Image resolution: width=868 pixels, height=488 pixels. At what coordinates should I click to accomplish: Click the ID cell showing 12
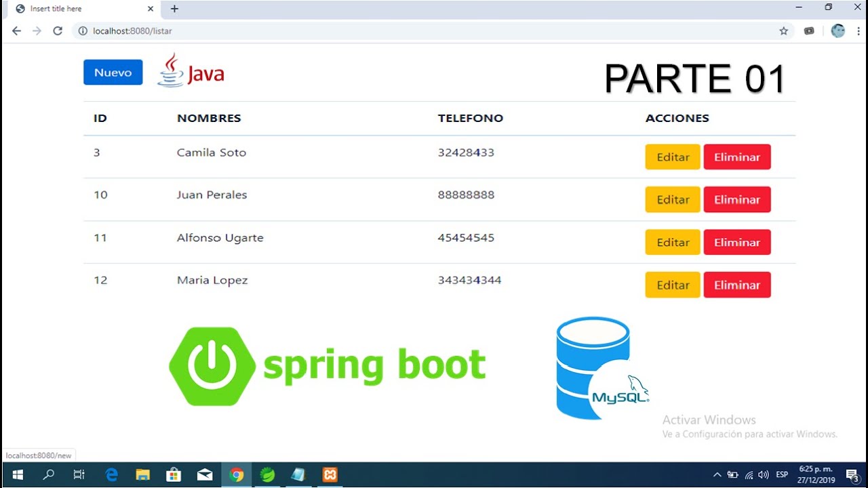(x=100, y=280)
